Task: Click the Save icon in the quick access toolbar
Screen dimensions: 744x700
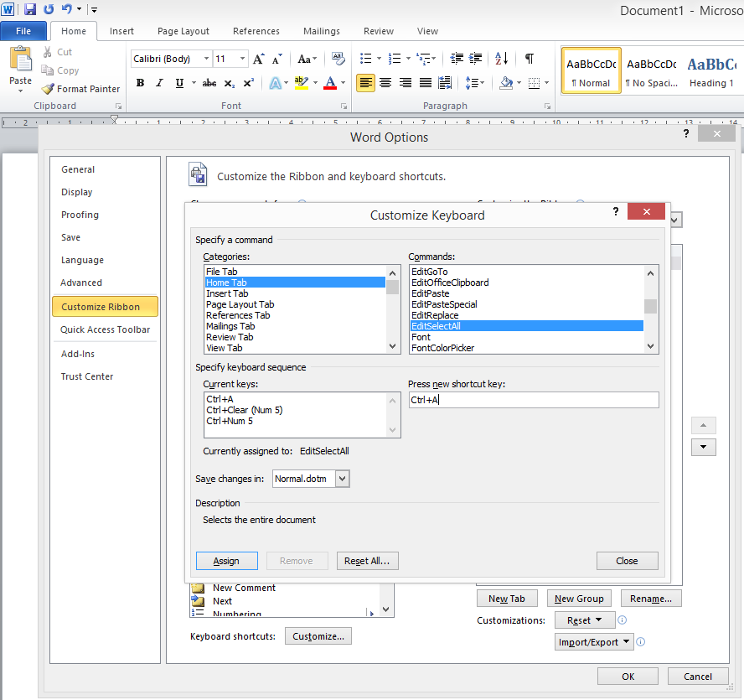Action: point(30,9)
